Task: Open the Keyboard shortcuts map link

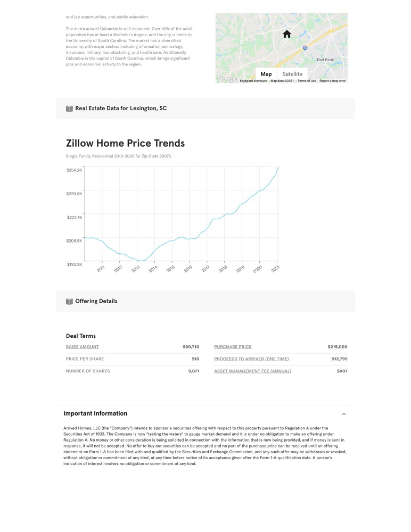Action: coord(253,81)
